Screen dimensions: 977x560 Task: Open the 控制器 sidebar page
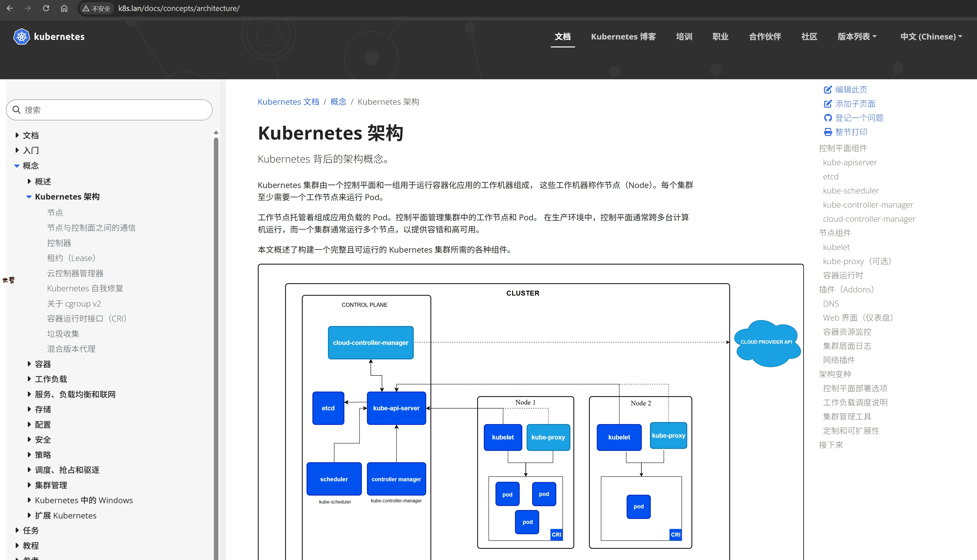click(x=59, y=243)
